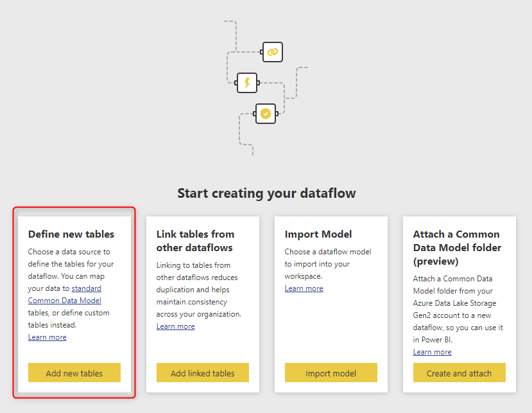Open Learn more in Attach Common Data Model card
Image resolution: width=532 pixels, height=413 pixels.
[432, 352]
